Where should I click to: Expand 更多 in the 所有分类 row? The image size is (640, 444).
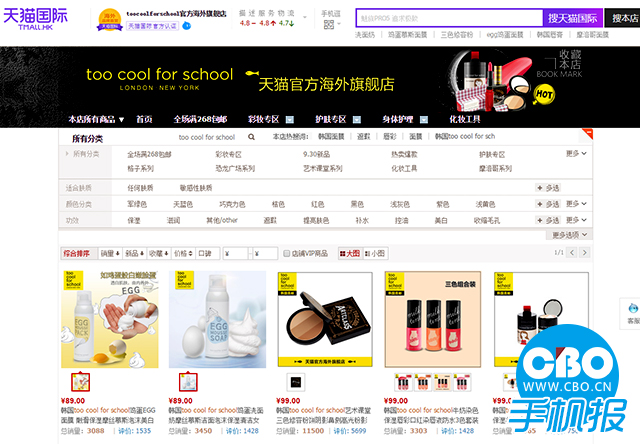576,153
